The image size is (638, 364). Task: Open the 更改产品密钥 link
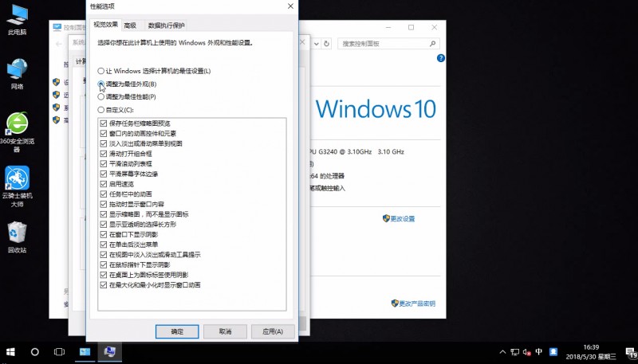(417, 303)
